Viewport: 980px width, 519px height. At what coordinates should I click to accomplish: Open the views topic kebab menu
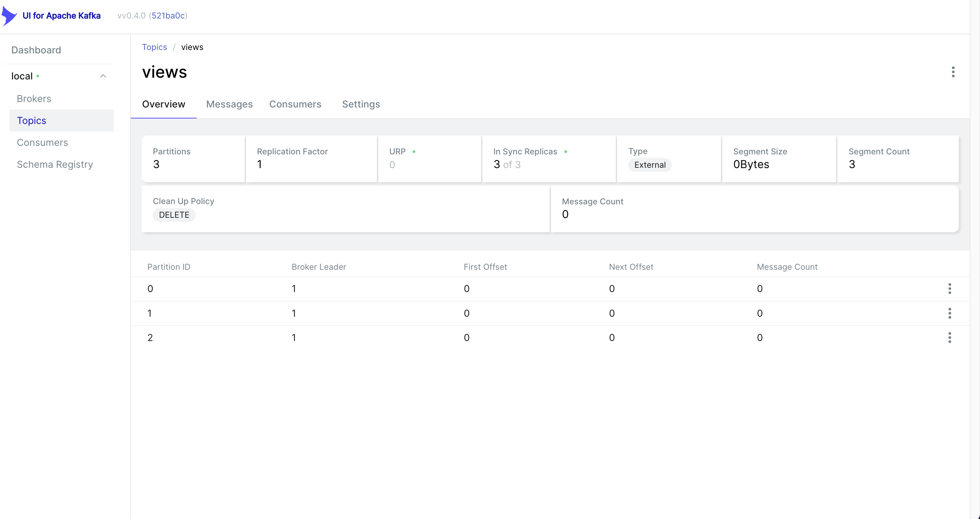[953, 72]
